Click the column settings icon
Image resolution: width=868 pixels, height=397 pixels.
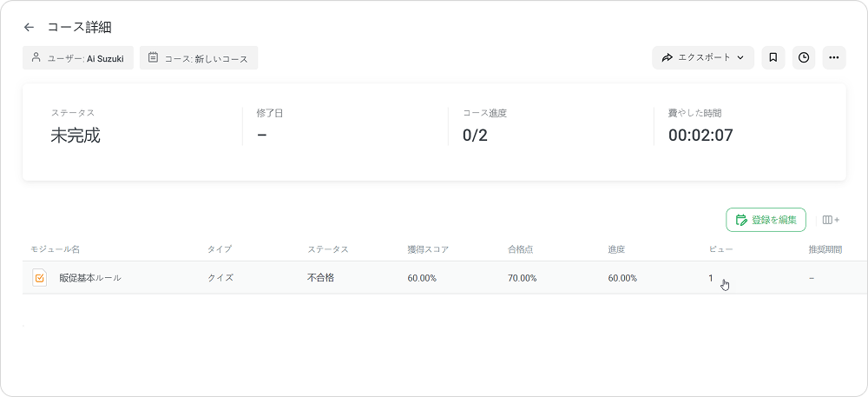(x=830, y=221)
